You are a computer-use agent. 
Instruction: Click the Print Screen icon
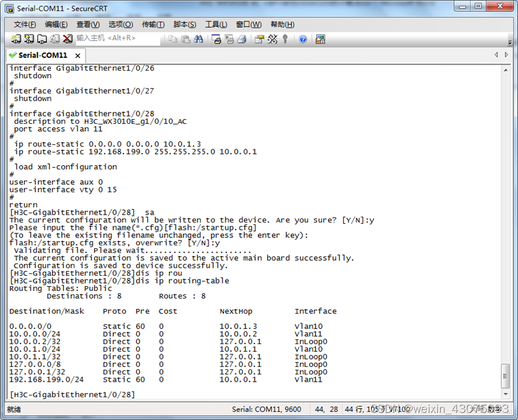pos(216,39)
